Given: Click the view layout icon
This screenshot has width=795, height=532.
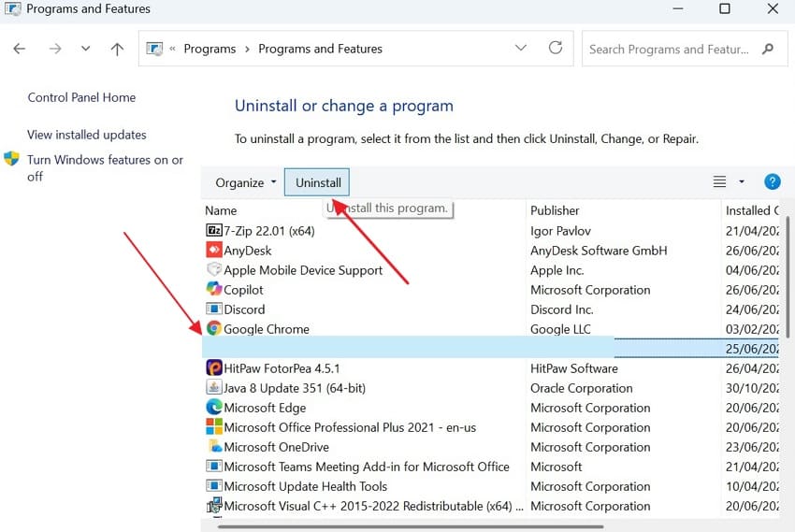Looking at the screenshot, I should 719,181.
